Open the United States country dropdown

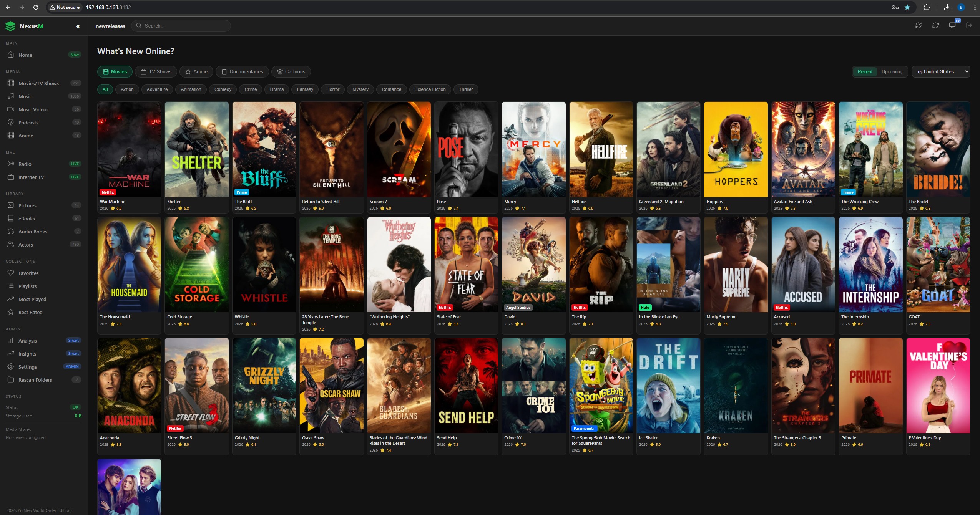pos(941,72)
